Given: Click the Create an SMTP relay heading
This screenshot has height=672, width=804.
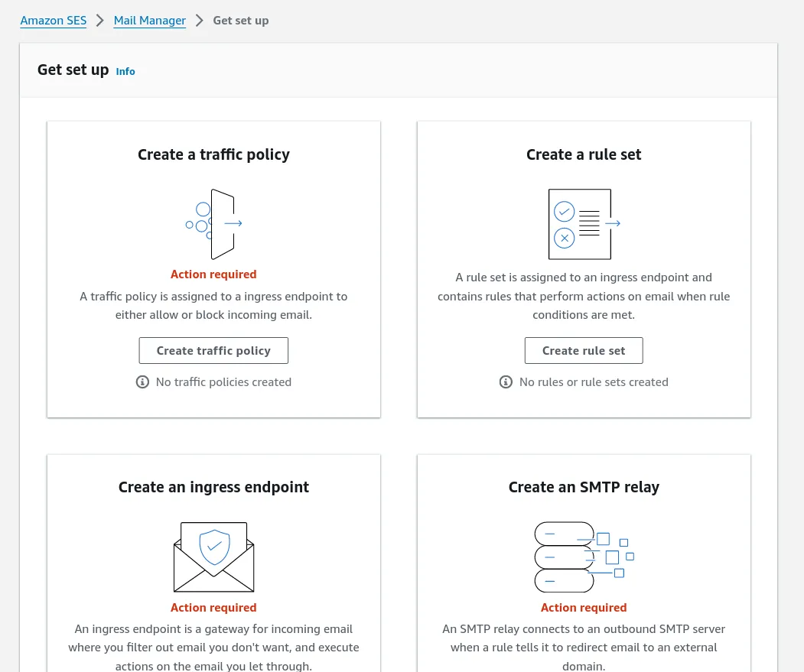Looking at the screenshot, I should [584, 487].
